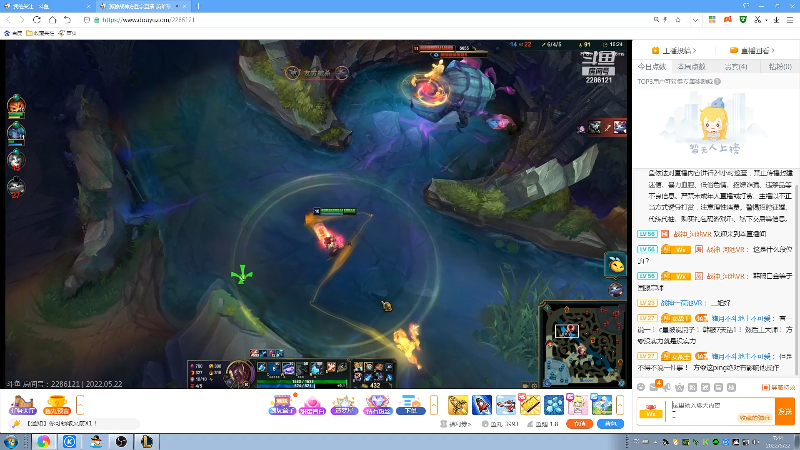This screenshot has width=800, height=450.
Task: Open the gold trophy prediction icon
Action: click(57, 405)
